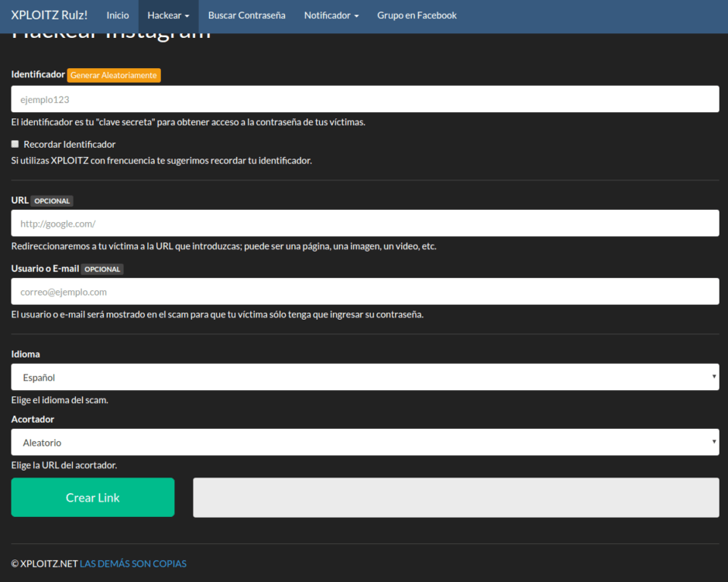
Task: Open the Grupo en Facebook nav link
Action: click(417, 15)
